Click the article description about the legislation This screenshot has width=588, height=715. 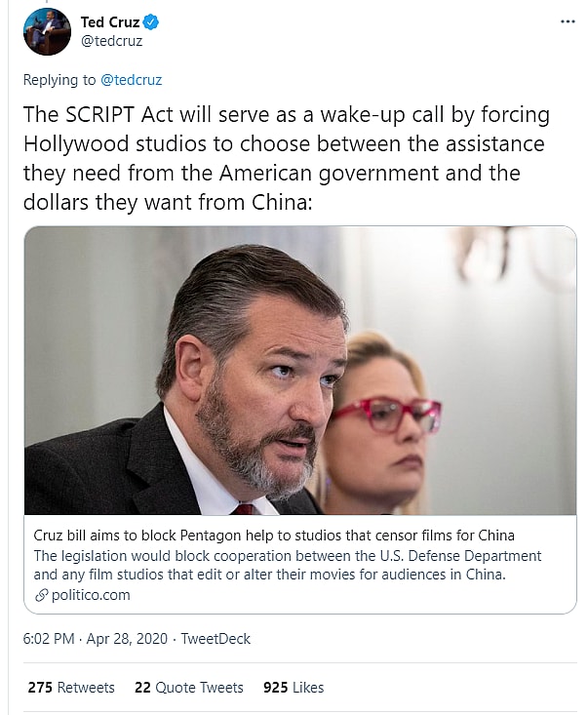(x=288, y=565)
